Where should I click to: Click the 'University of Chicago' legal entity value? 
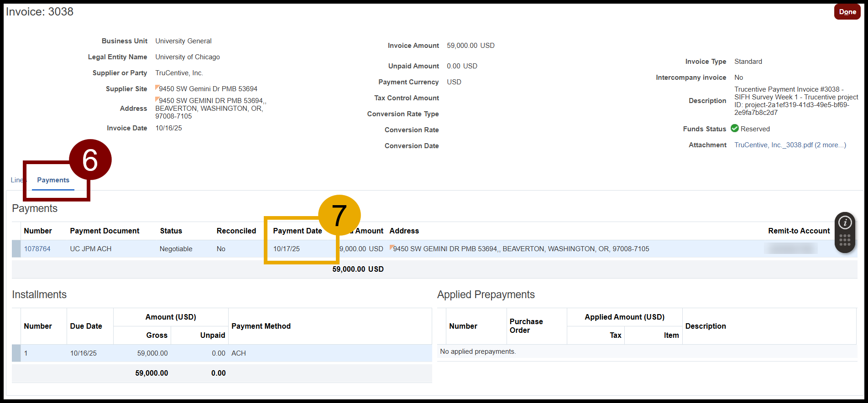click(x=187, y=57)
